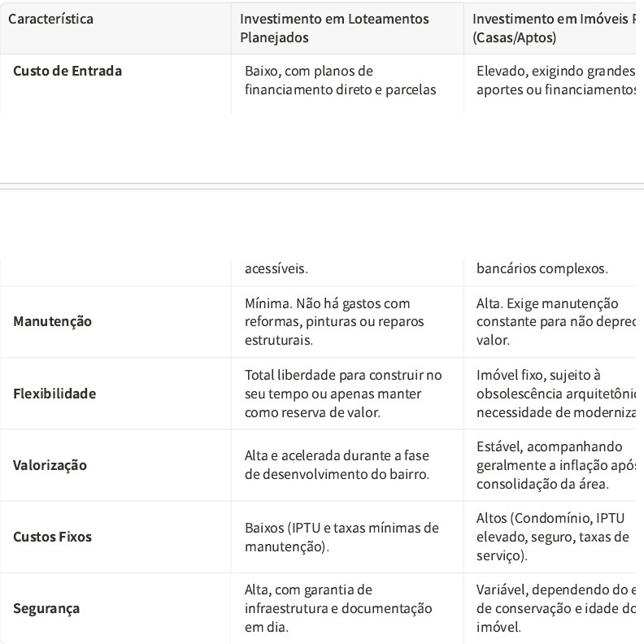Viewport: 644px width, 644px height.
Task: Click the Investimento em Imóveis (Casas/Aptos) header
Action: coord(553,28)
